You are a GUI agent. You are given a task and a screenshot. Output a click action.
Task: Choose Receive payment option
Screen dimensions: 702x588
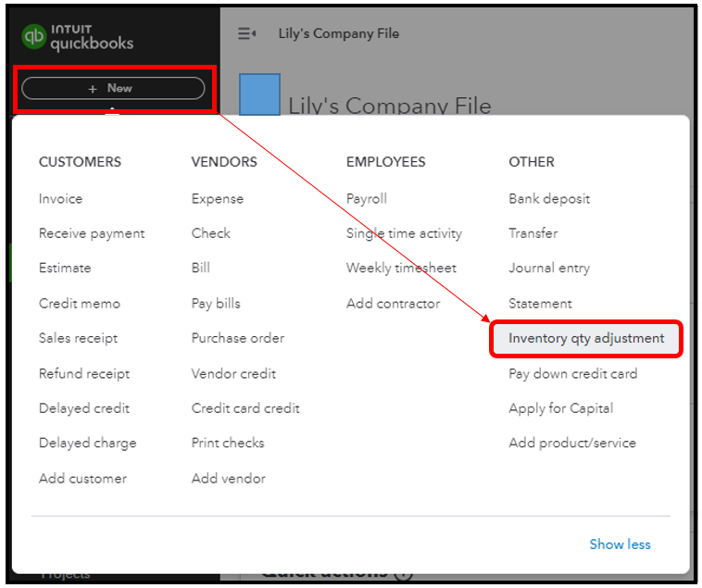92,233
